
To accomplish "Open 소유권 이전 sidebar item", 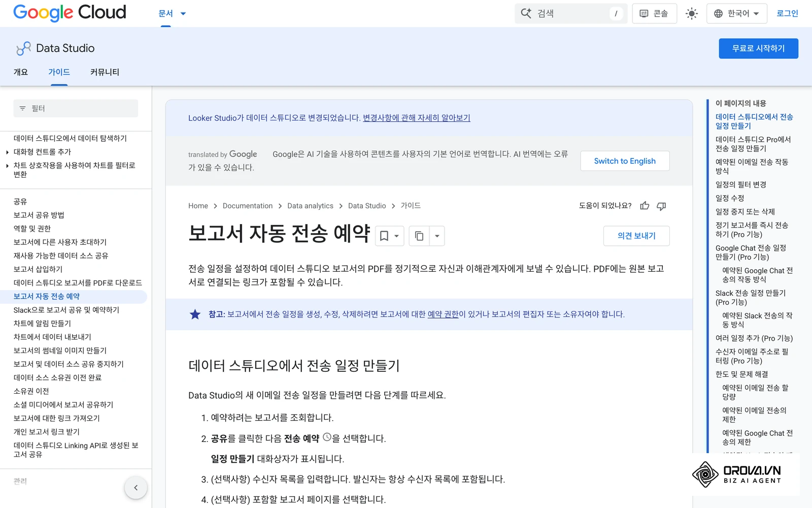I will [31, 391].
